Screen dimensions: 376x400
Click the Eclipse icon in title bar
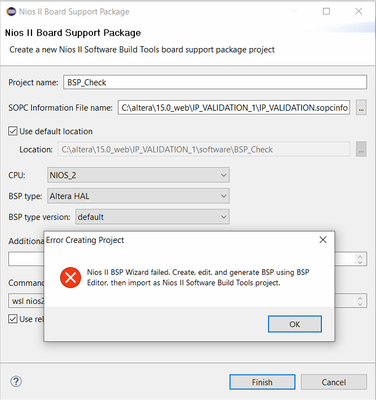point(11,11)
